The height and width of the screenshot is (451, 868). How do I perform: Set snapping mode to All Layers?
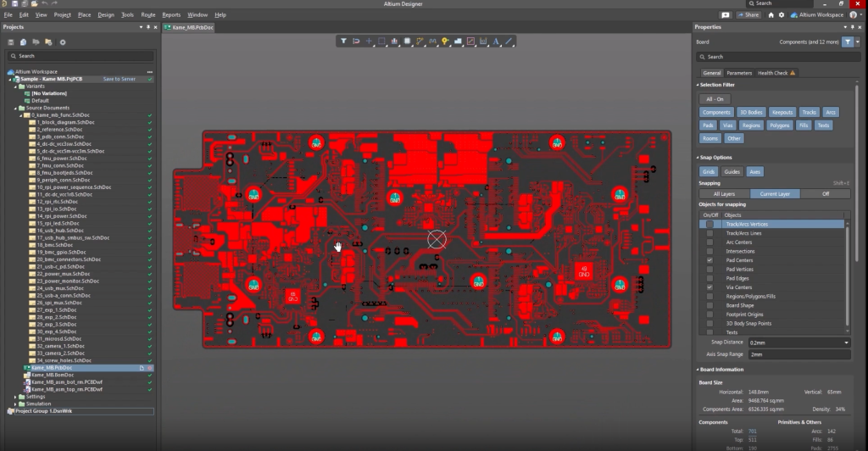tap(724, 193)
